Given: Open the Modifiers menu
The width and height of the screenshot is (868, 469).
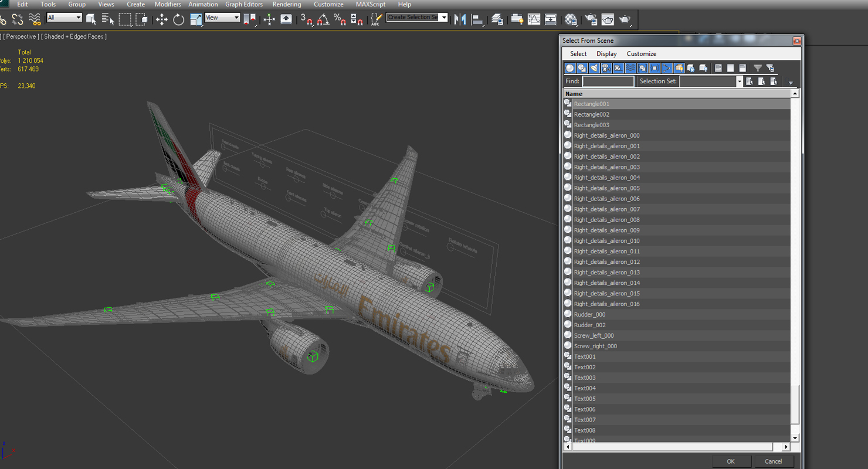Looking at the screenshot, I should (x=168, y=4).
